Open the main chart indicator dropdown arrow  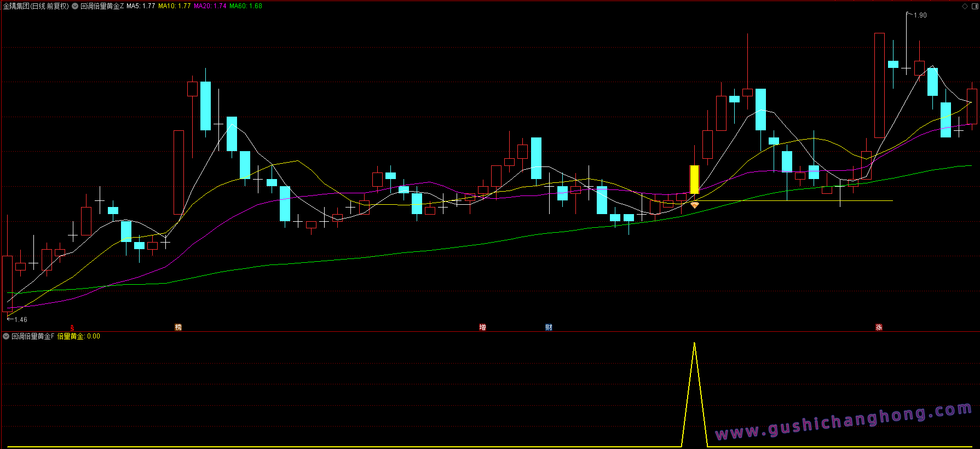75,6
